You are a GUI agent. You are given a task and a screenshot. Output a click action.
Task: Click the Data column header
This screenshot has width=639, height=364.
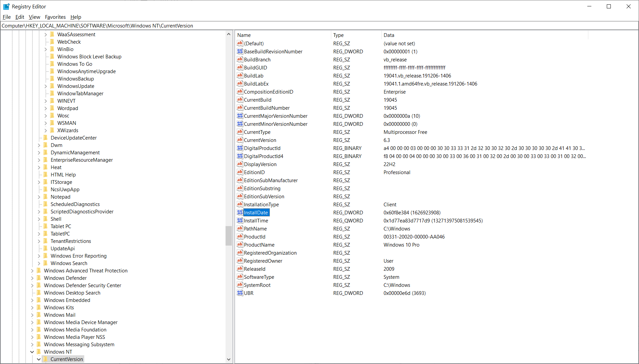click(x=485, y=35)
